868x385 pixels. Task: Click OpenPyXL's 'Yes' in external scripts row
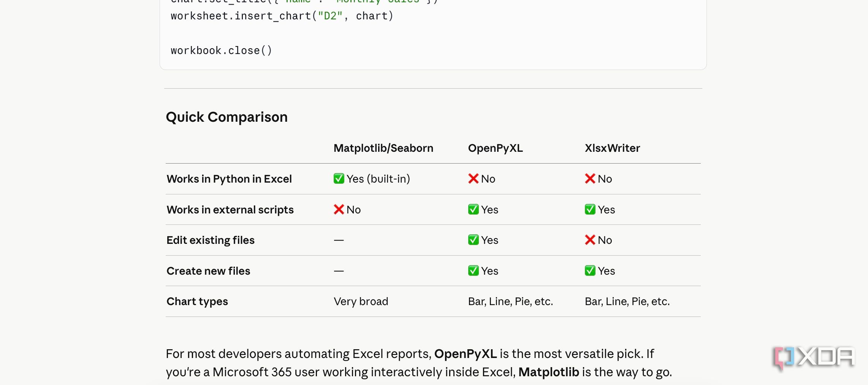(483, 210)
